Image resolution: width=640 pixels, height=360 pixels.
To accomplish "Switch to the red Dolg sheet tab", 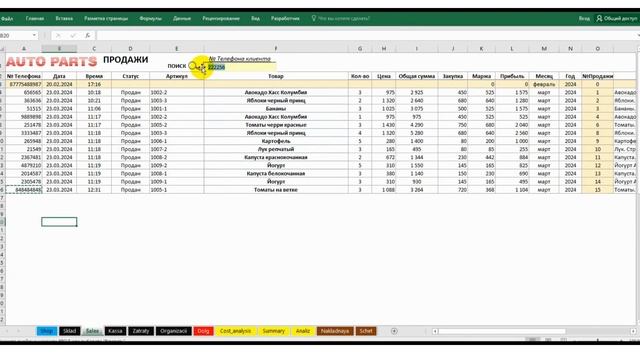I will click(203, 331).
